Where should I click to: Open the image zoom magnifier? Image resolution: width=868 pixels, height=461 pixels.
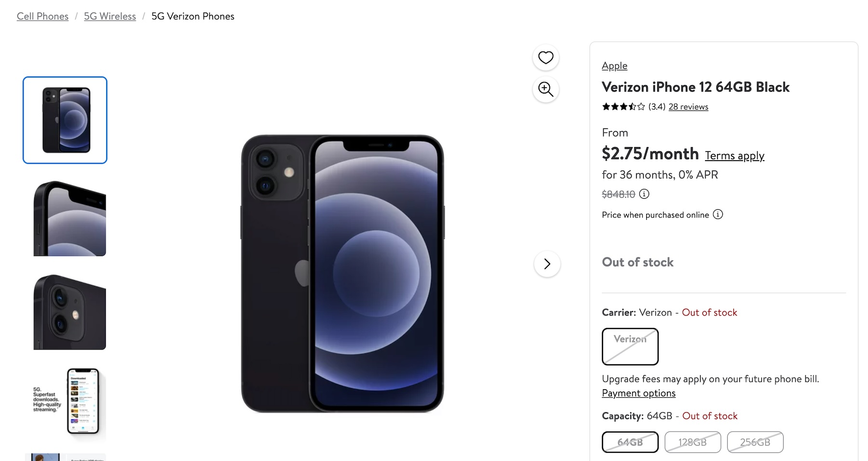click(545, 90)
